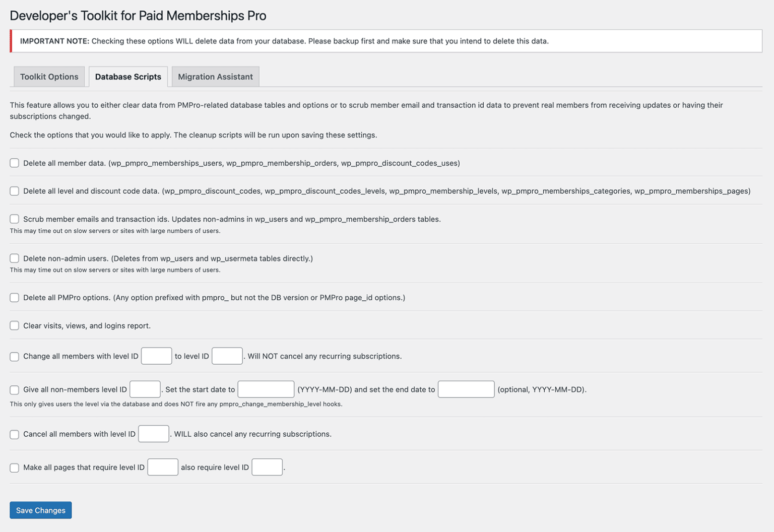The image size is (774, 532).
Task: Enable Change all members with level ID option
Action: (x=14, y=356)
